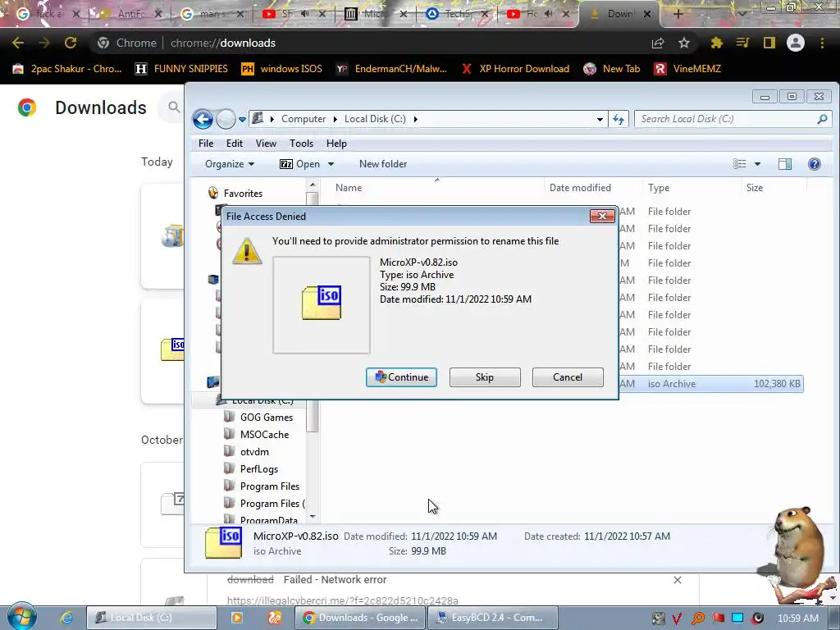Open the Edit menu in Explorer
Viewport: 840px width, 630px height.
click(x=234, y=144)
